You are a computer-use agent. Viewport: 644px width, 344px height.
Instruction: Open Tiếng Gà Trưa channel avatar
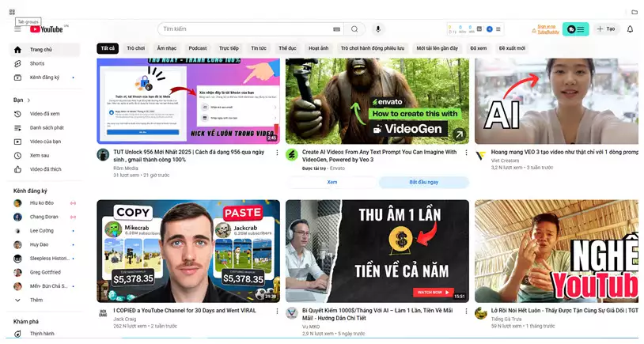(x=480, y=313)
